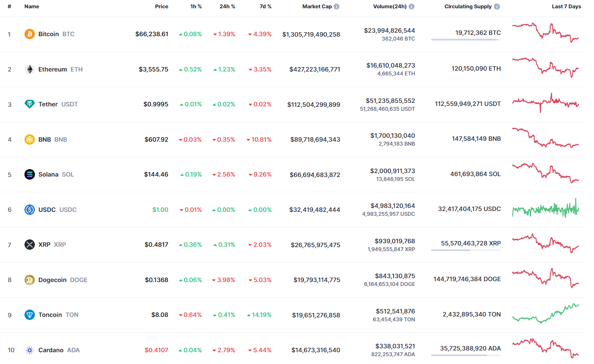Click the Toncoin logo icon
Screen dimensions: 594x364
tap(30, 315)
